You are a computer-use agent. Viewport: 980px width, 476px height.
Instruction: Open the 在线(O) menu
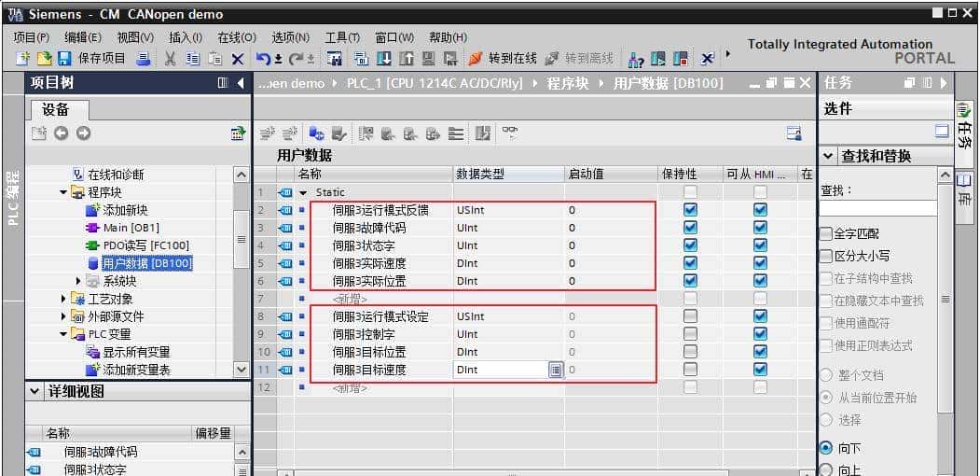[x=236, y=37]
